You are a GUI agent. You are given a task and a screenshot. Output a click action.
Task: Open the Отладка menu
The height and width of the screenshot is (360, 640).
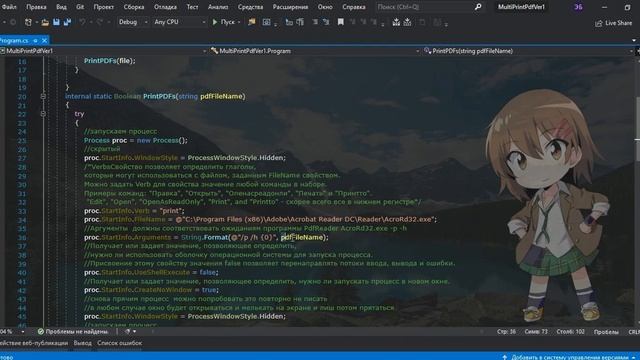165,7
